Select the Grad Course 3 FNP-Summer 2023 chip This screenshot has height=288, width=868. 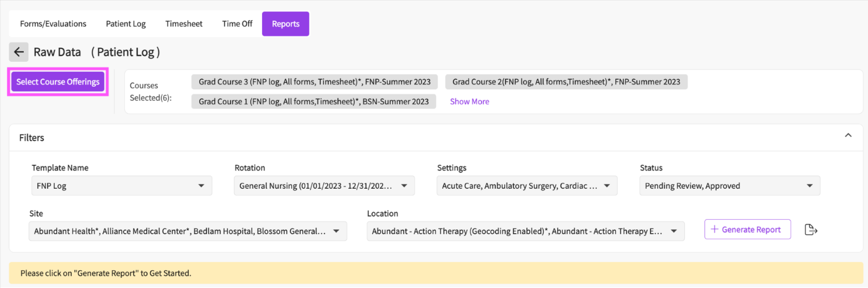(314, 82)
